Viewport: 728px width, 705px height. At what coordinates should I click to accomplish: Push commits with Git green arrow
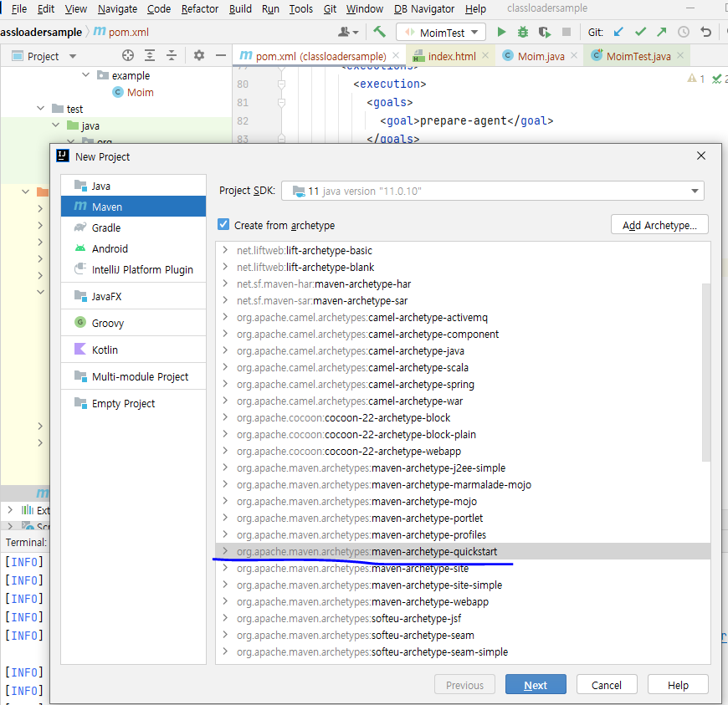click(662, 32)
